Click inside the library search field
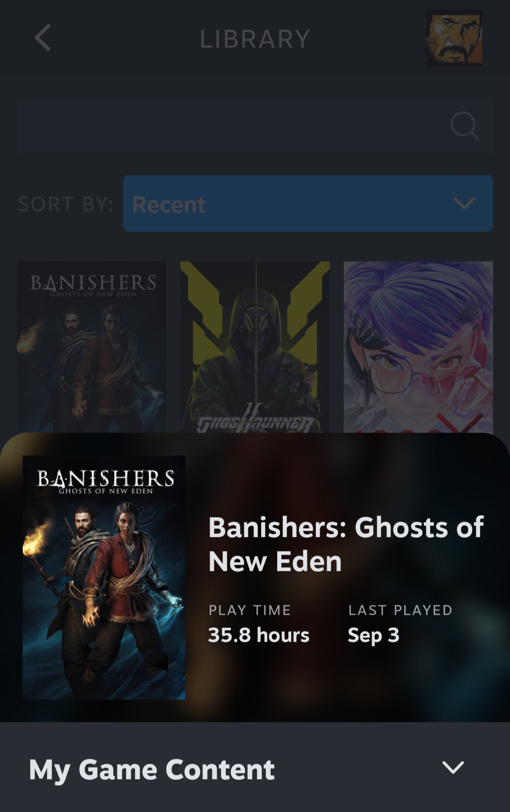Viewport: 510px width, 812px height. [255, 126]
